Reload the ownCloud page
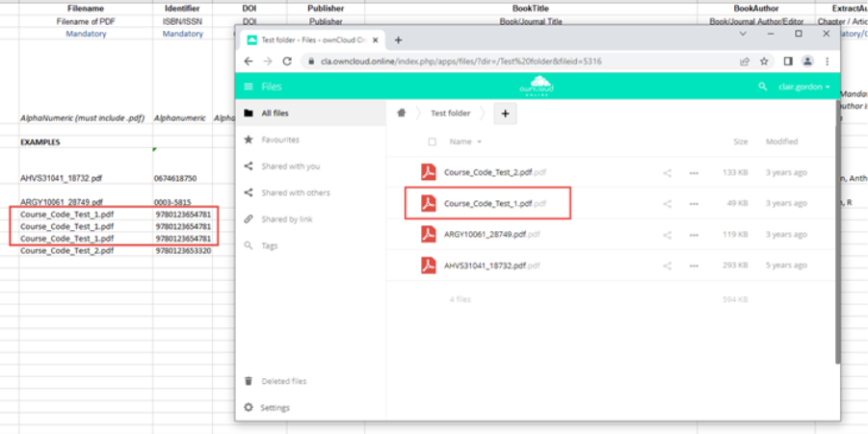This screenshot has height=434, width=868. (x=287, y=62)
